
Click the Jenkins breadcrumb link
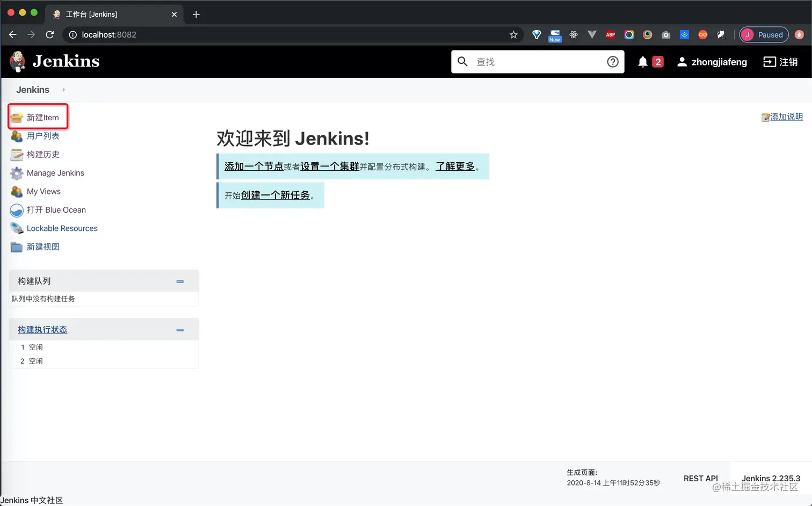point(33,90)
